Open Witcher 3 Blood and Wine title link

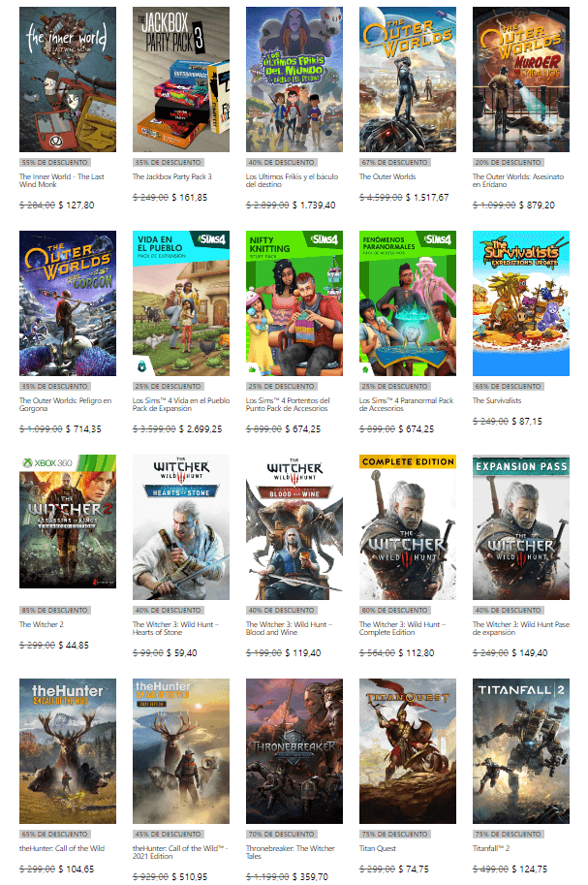coord(289,628)
